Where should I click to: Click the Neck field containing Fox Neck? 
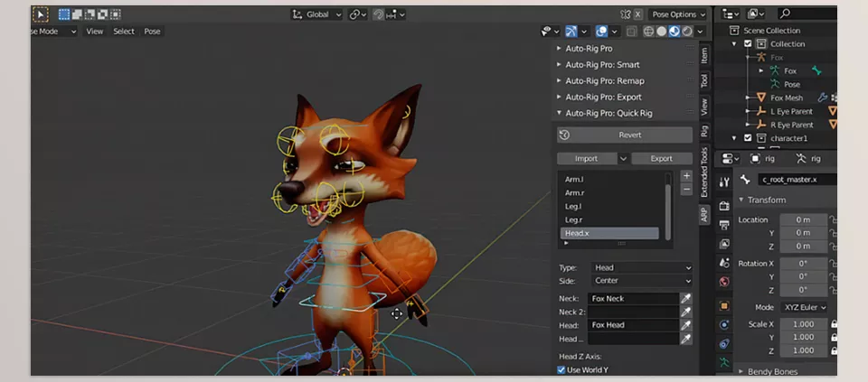(634, 299)
